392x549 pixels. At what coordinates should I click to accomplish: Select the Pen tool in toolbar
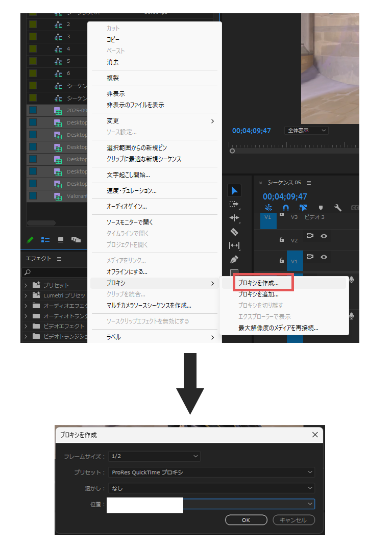[234, 259]
